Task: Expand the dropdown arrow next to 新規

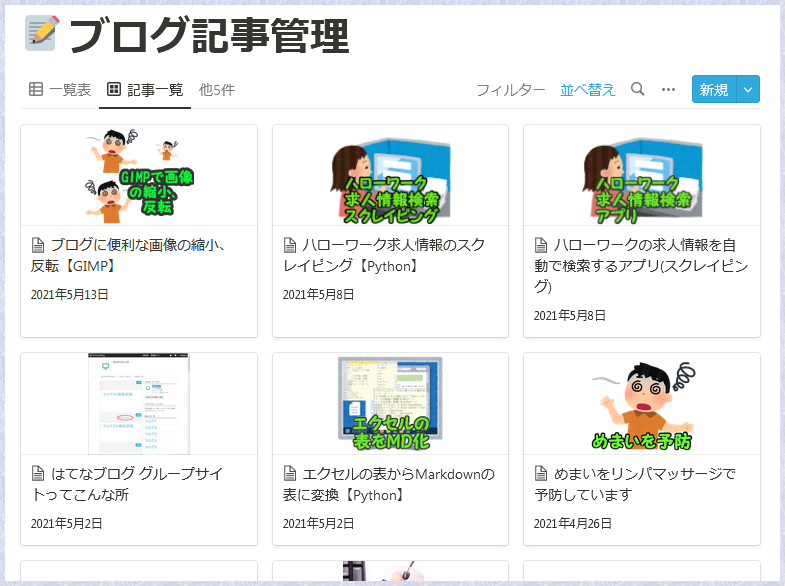Action: pos(748,90)
